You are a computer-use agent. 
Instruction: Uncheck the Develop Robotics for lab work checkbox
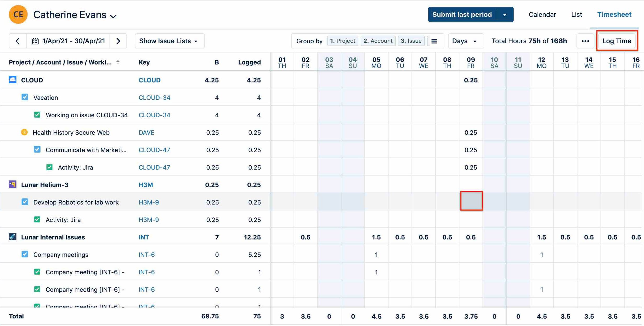pos(25,202)
